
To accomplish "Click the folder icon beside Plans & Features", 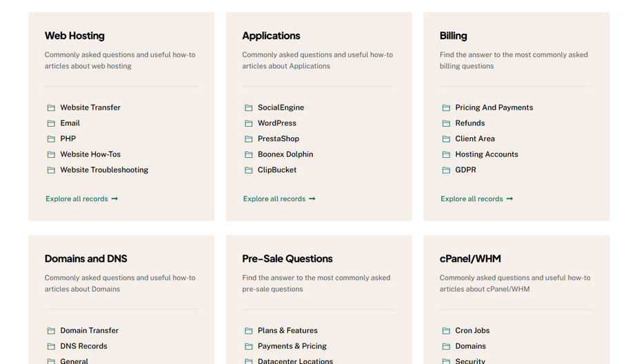I will point(248,331).
